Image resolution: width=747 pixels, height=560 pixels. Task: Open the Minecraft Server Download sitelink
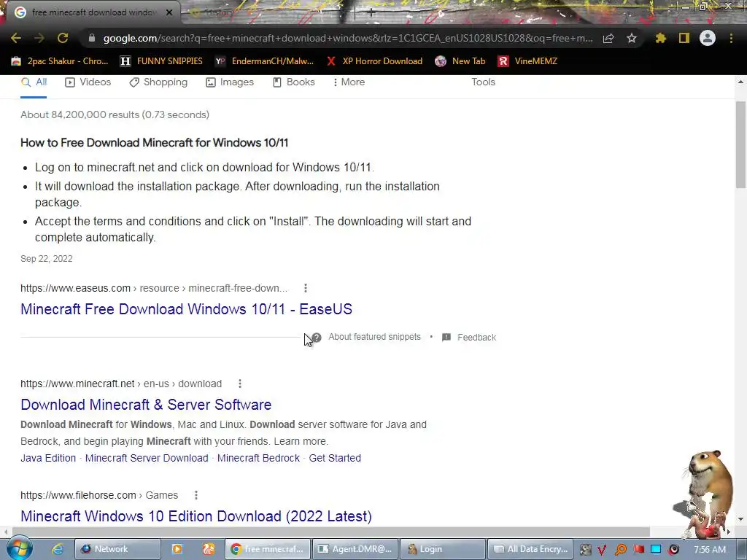147,458
